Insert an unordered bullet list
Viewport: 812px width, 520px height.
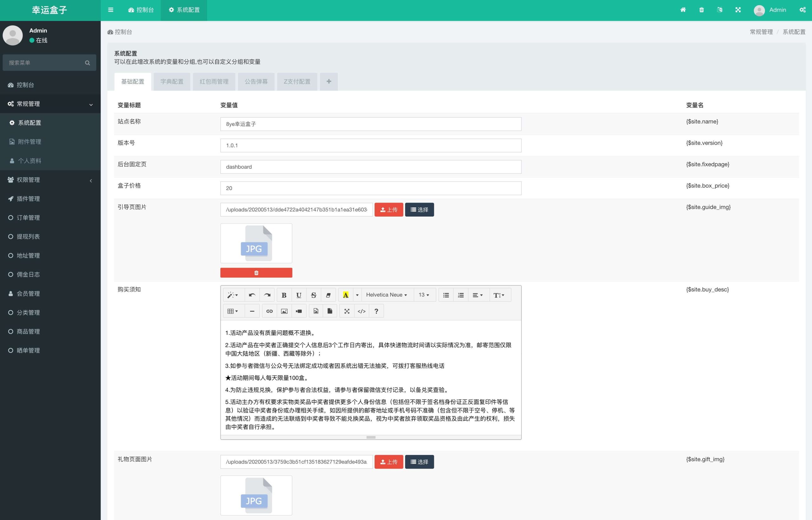(446, 295)
